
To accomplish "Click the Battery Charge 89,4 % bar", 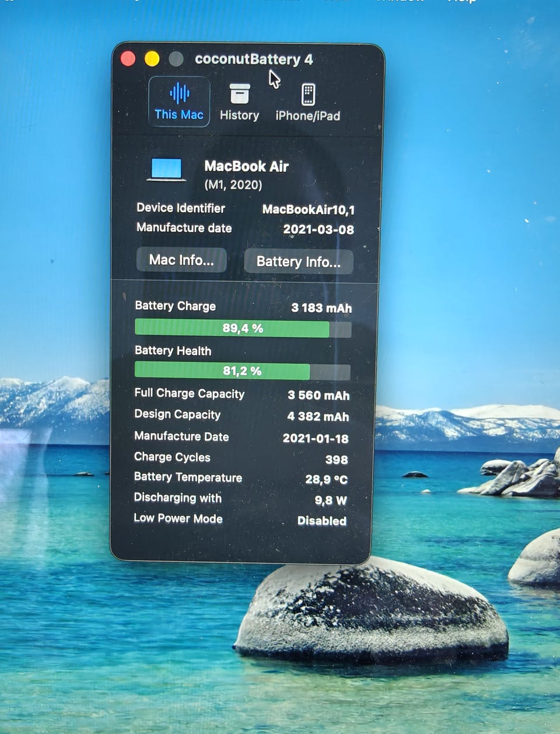I will coord(243,328).
